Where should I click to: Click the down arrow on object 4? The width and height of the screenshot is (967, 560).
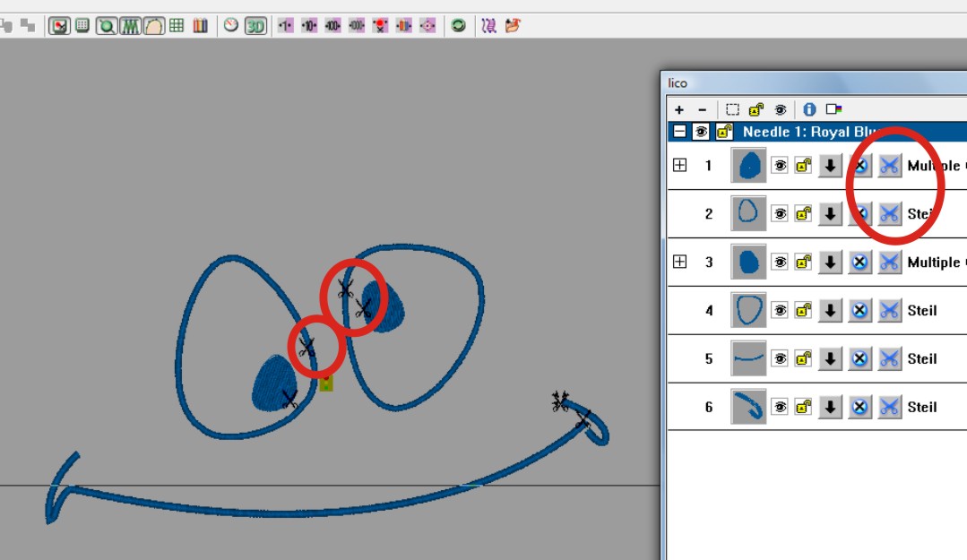tap(830, 310)
